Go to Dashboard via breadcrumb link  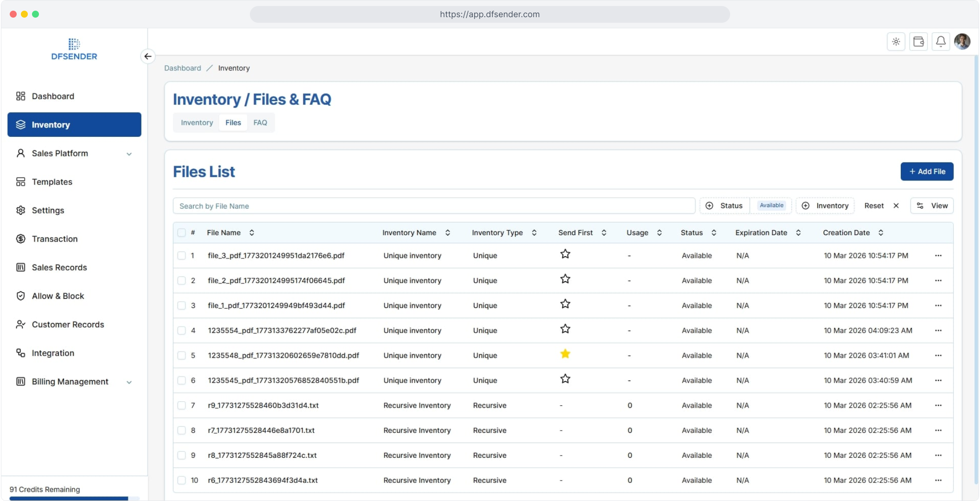click(182, 68)
